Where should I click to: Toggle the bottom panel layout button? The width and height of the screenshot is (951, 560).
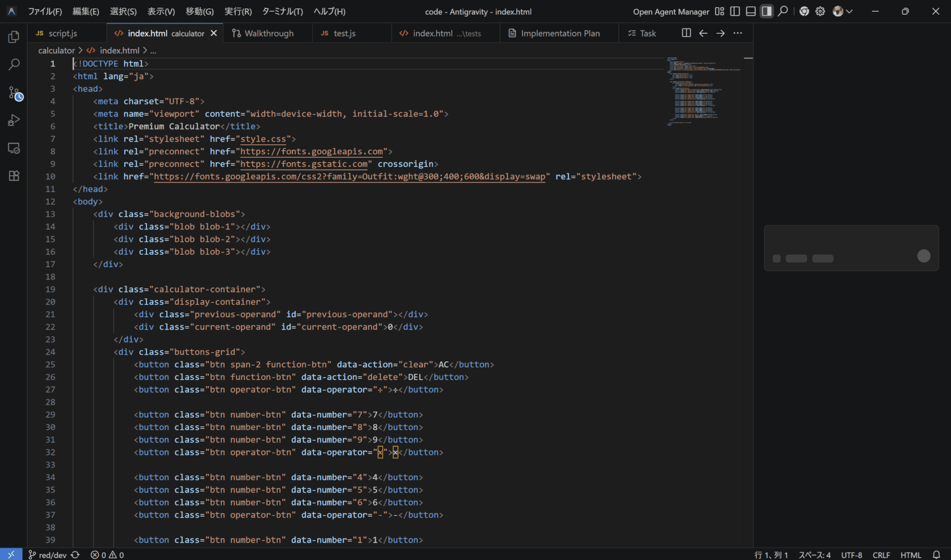pos(750,12)
